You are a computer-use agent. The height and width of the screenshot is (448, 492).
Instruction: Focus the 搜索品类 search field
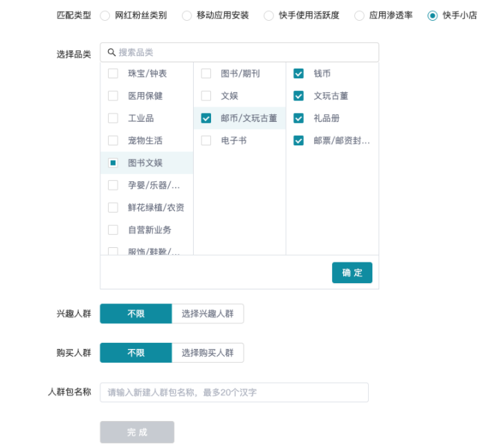pos(239,52)
